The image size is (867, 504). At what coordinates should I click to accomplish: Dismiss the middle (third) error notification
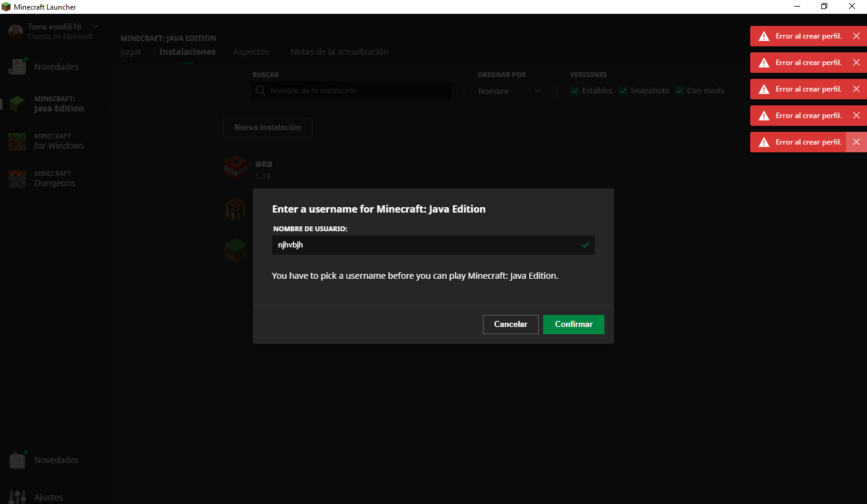pyautogui.click(x=856, y=89)
